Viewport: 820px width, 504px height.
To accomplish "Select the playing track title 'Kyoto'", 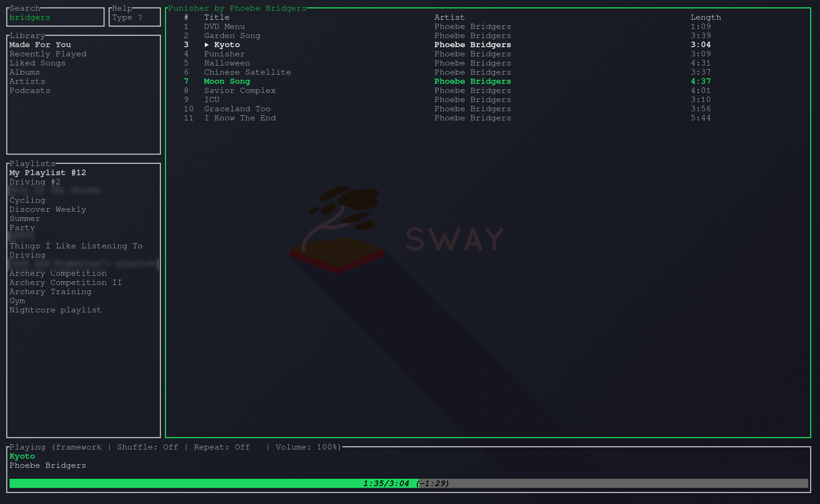I will [x=227, y=45].
